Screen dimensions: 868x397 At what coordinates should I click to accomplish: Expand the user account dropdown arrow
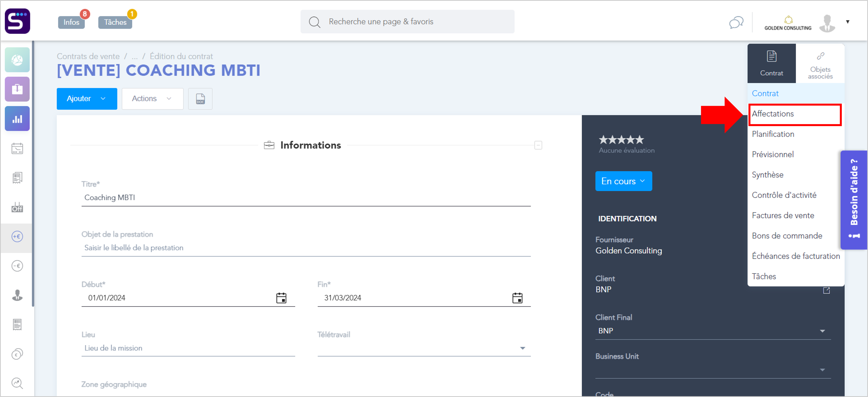pos(848,22)
